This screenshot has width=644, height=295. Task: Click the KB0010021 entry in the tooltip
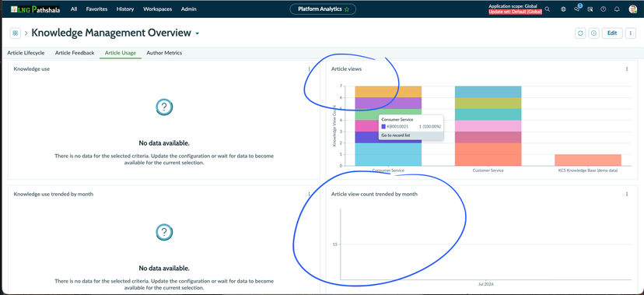coord(411,127)
